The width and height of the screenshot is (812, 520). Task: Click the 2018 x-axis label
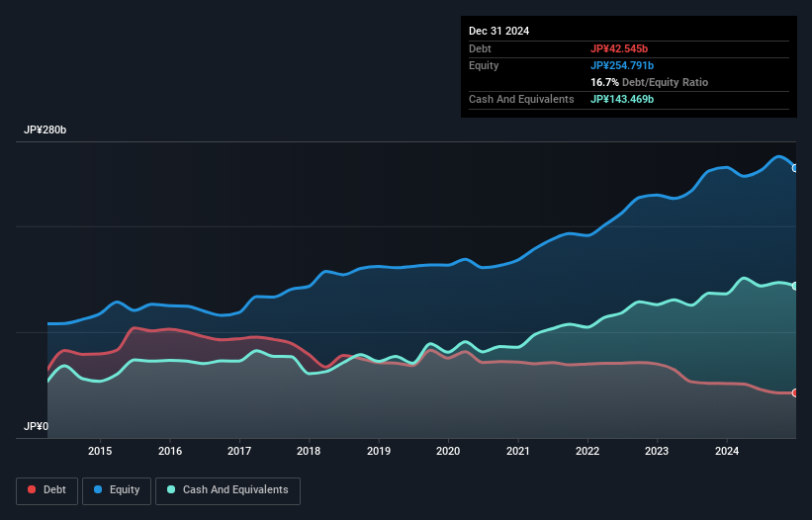click(309, 451)
